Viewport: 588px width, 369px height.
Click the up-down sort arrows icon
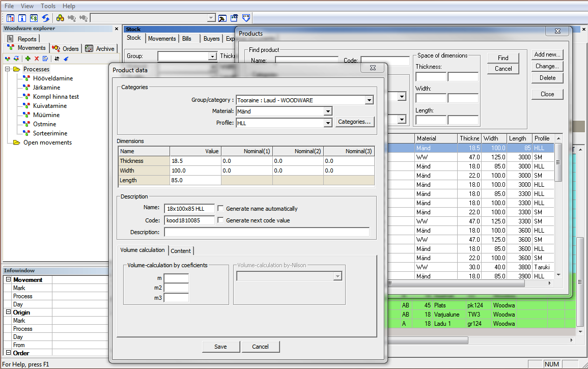click(57, 59)
